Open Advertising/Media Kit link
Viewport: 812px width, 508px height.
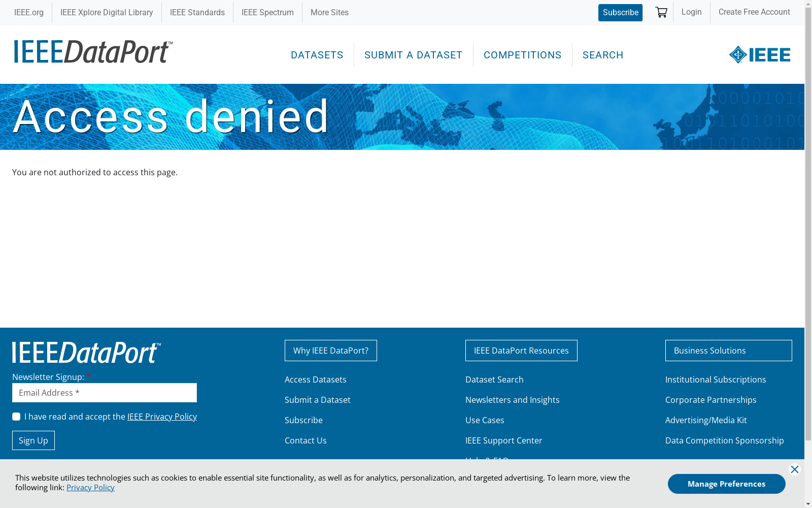coord(706,420)
